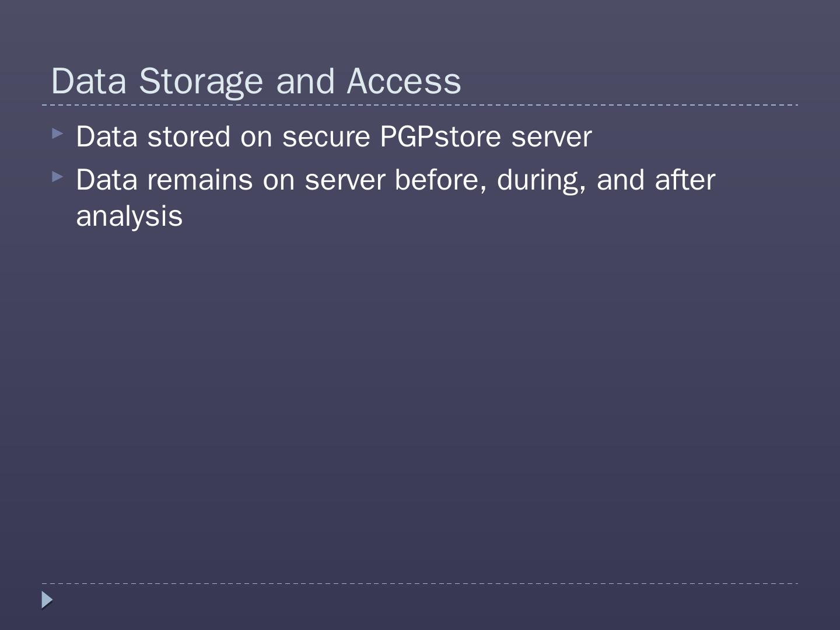
Task: Click the bullet arrow before 'Data stored'
Action: click(57, 134)
